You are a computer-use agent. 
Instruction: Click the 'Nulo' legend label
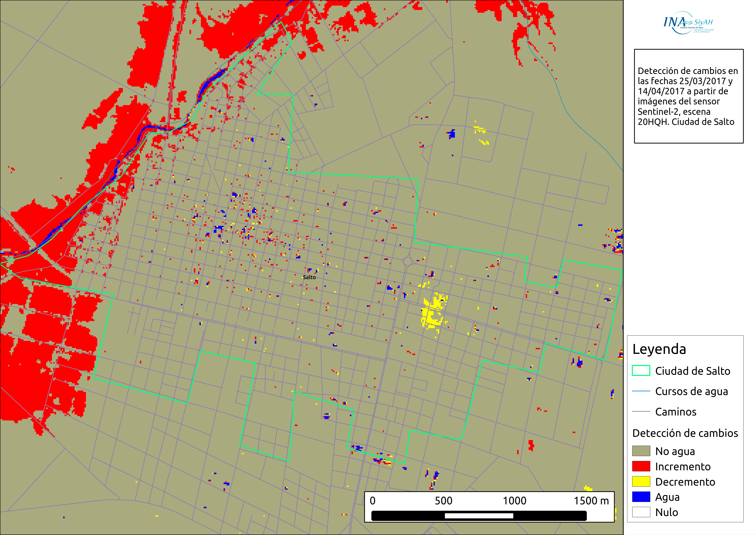coord(667,512)
